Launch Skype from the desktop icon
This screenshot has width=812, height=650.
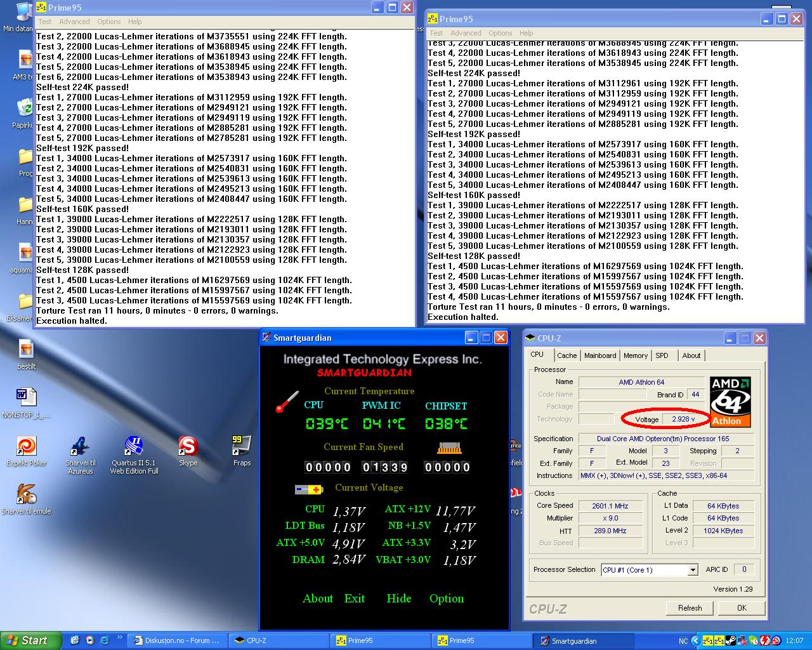click(188, 451)
